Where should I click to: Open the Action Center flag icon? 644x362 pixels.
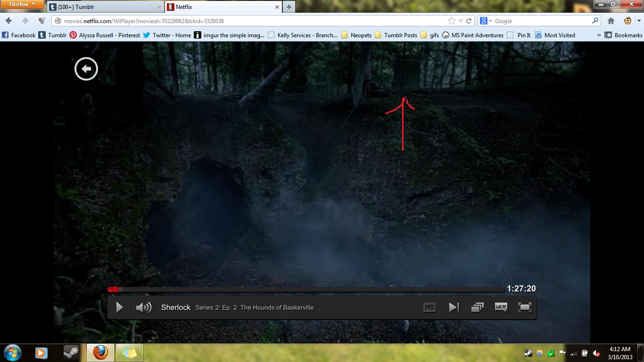562,353
